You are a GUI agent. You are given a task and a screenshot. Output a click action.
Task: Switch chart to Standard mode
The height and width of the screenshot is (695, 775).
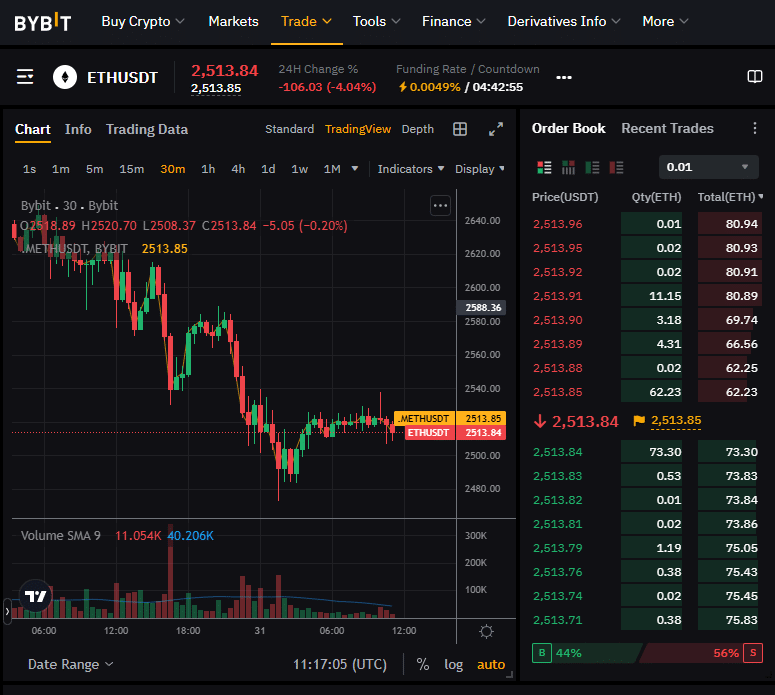(x=290, y=129)
